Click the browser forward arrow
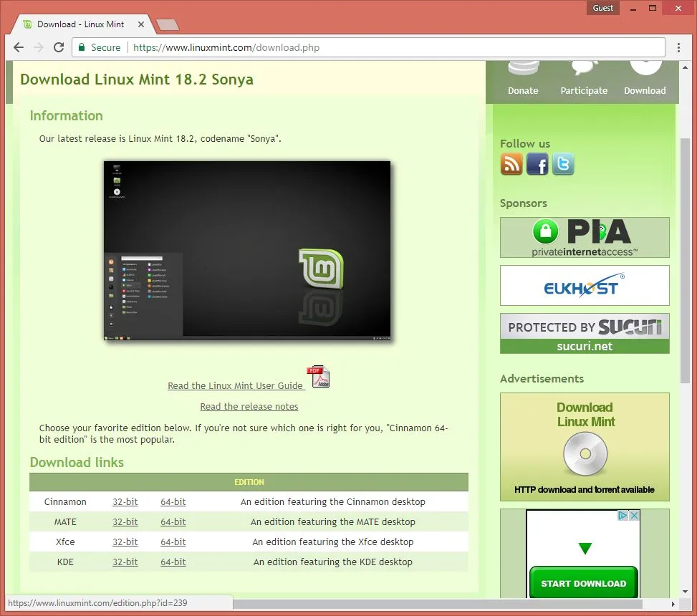Screen dimensions: 697x616 coord(39,47)
